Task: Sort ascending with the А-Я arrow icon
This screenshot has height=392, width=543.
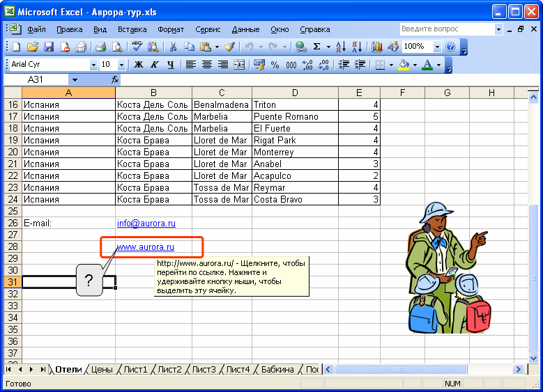Action: tap(340, 47)
